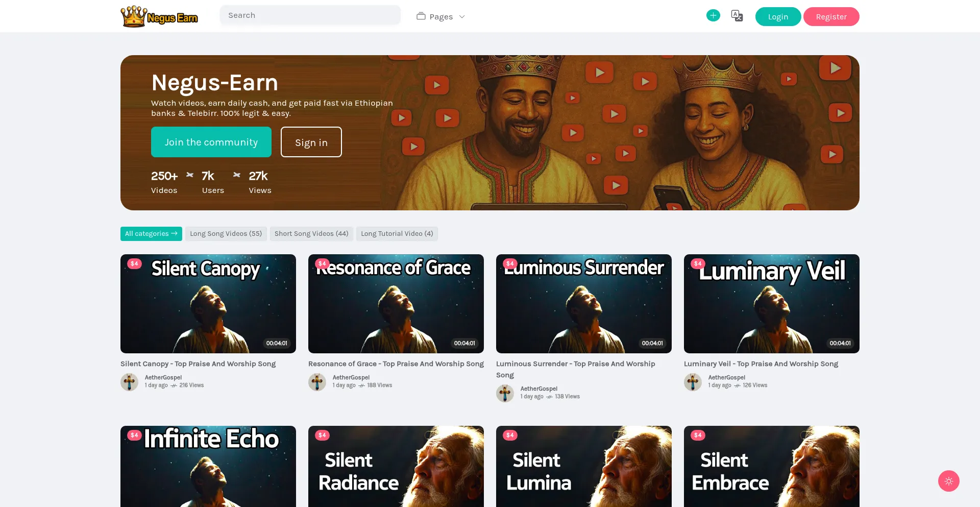Click the '250+ Videos' stat
This screenshot has height=507, width=980.
click(x=164, y=182)
